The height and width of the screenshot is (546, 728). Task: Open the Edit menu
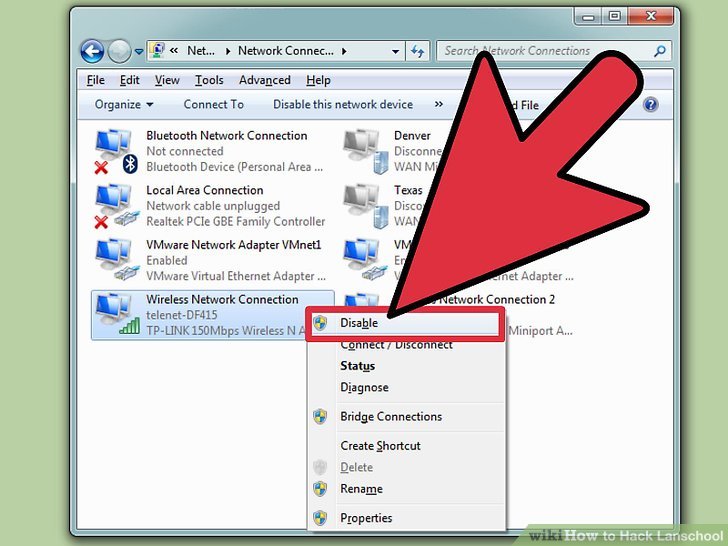130,80
